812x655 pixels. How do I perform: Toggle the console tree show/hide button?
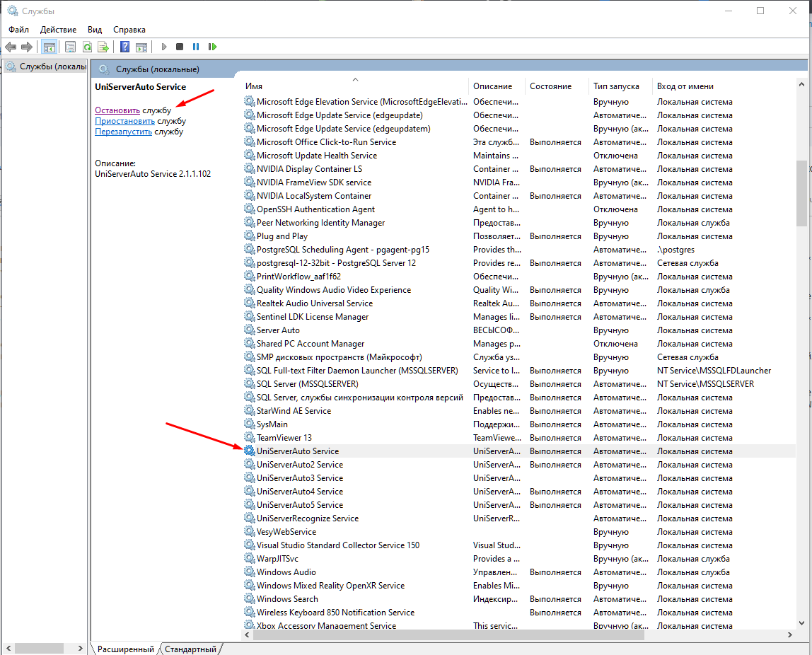49,47
